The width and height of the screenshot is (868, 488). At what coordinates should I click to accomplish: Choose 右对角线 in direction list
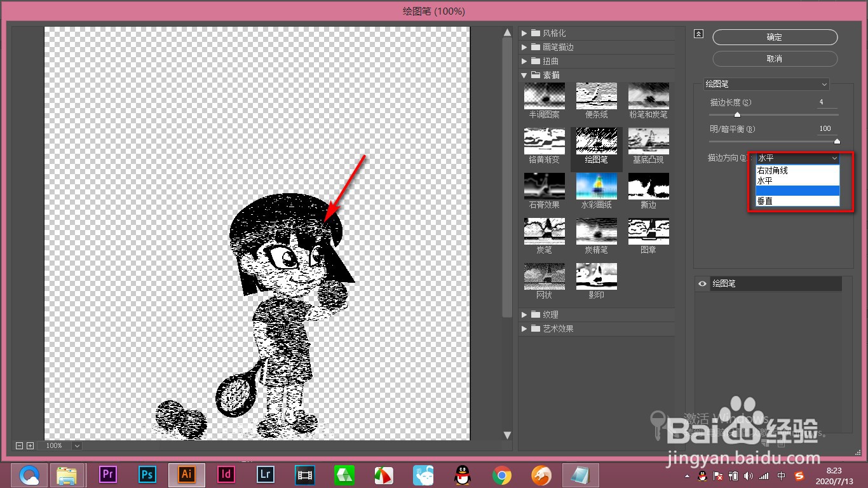pos(797,171)
